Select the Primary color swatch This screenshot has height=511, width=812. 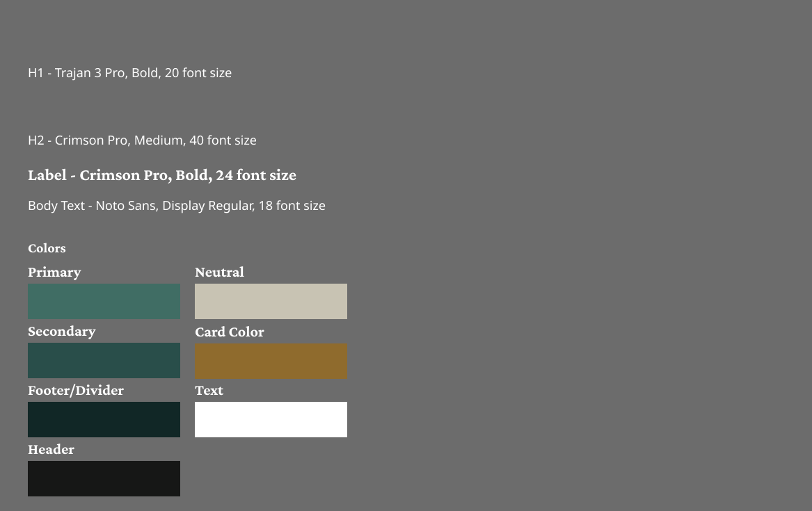pyautogui.click(x=104, y=301)
